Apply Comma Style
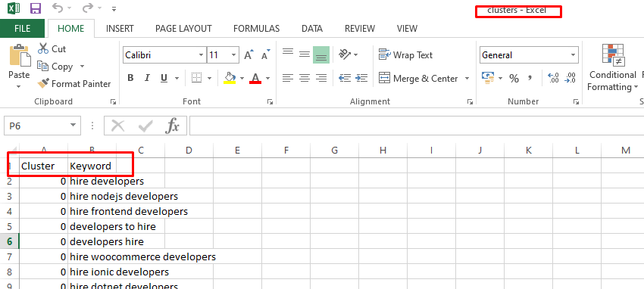Image resolution: width=644 pixels, height=289 pixels. [530, 78]
